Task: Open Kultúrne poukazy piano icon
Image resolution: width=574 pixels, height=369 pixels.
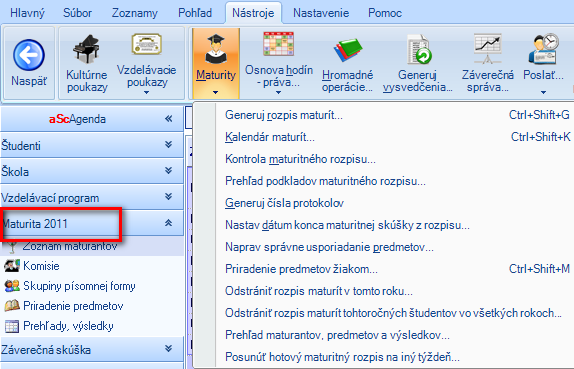Action: coord(87,49)
